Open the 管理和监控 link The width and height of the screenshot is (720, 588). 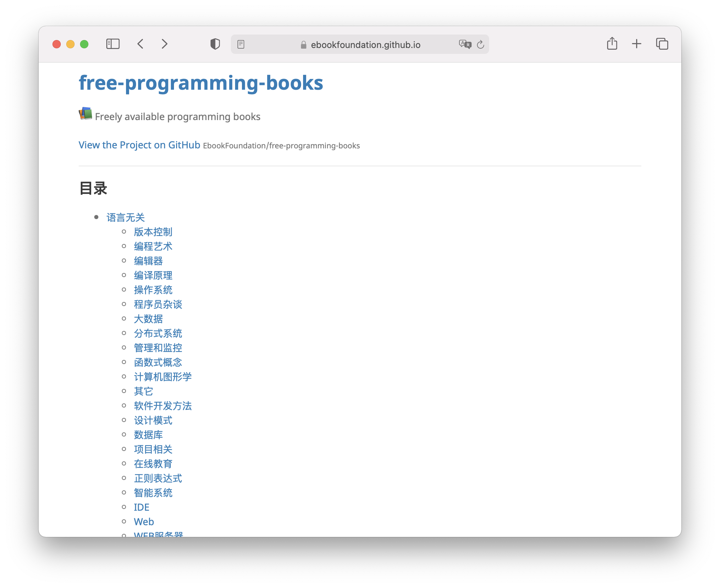(x=158, y=348)
